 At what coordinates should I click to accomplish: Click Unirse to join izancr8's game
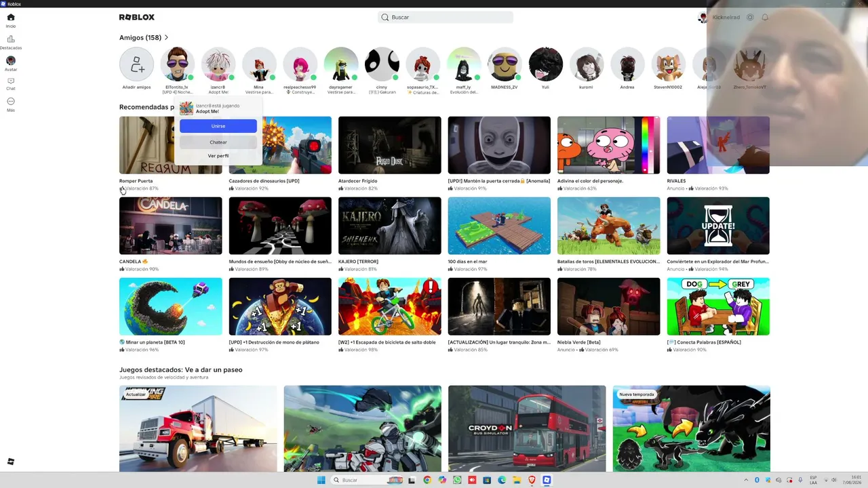(218, 126)
